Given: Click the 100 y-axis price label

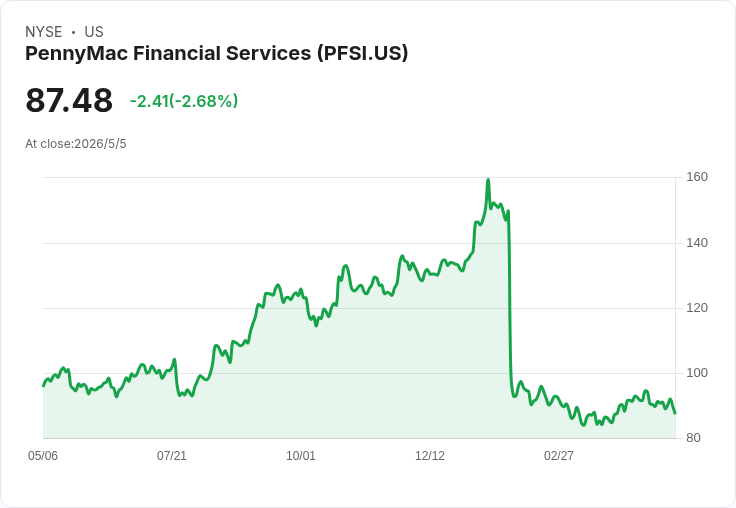Looking at the screenshot, I should [697, 373].
